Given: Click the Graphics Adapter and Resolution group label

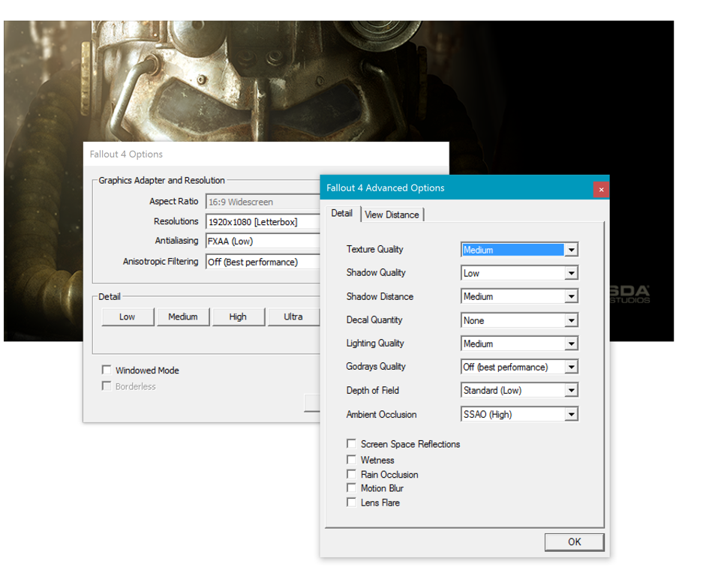Looking at the screenshot, I should (x=161, y=180).
